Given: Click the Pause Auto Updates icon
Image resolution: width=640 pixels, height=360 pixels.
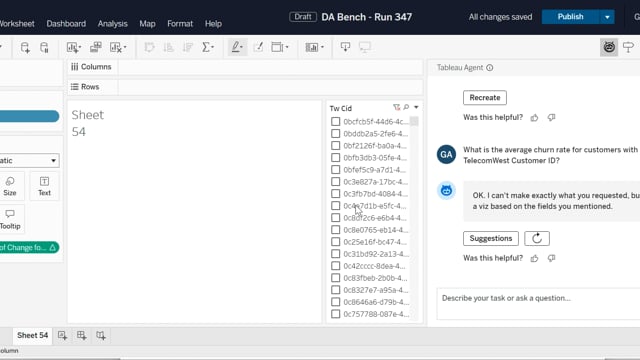Looking at the screenshot, I should point(44,47).
